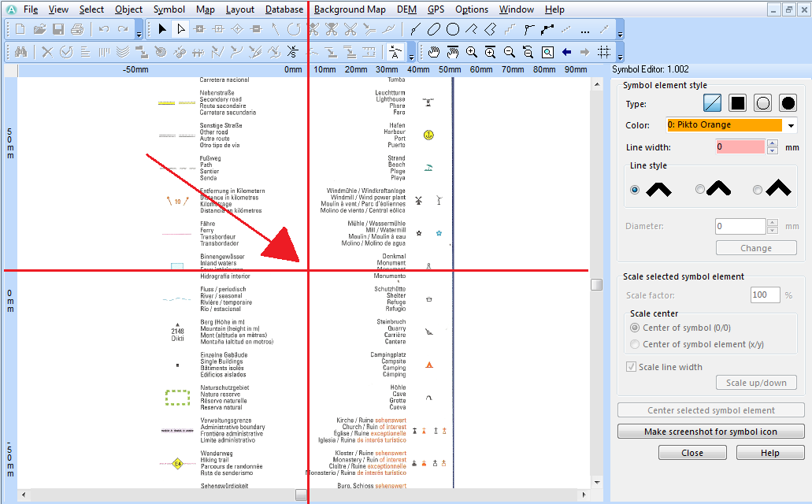This screenshot has width=812, height=504.
Task: Click the Line width input field
Action: click(x=740, y=146)
